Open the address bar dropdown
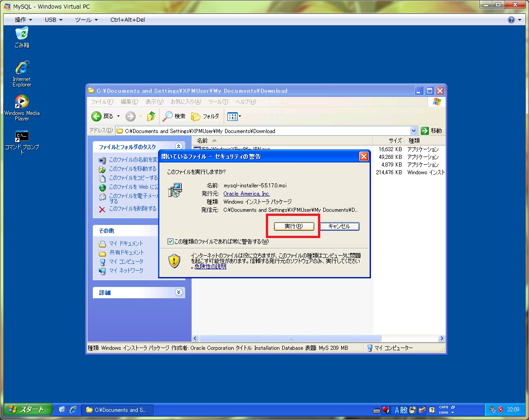Screen dimensions: 529x420 pos(414,131)
